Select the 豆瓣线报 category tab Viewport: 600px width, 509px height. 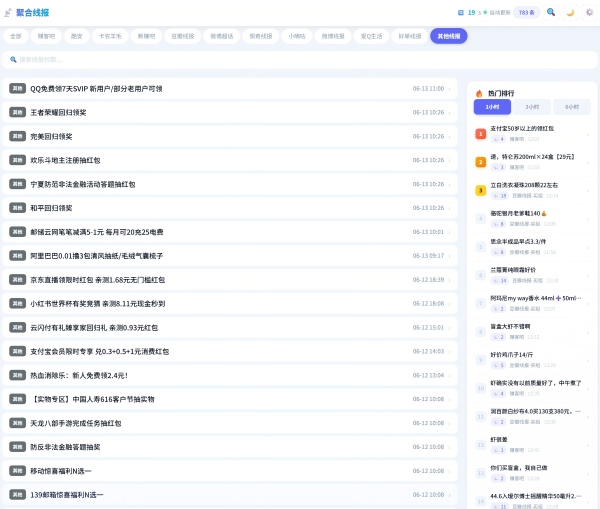[183, 36]
